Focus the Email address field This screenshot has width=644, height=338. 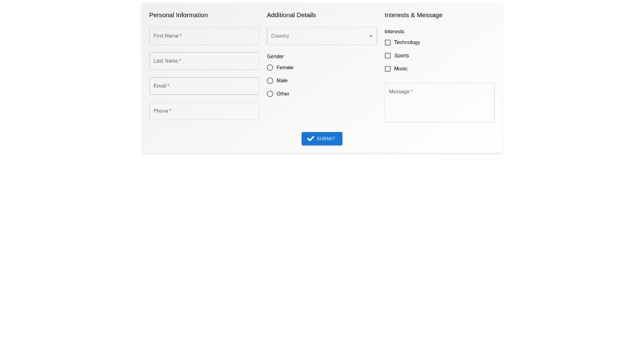204,86
